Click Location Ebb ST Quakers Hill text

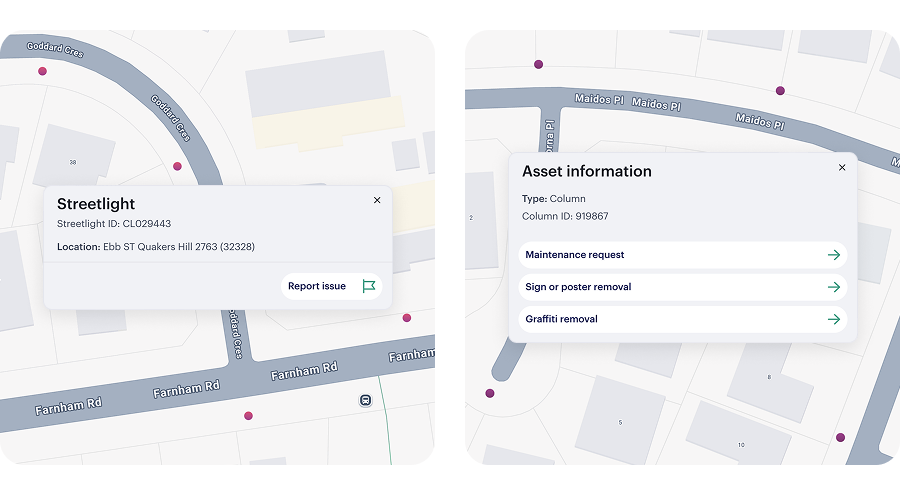(156, 247)
